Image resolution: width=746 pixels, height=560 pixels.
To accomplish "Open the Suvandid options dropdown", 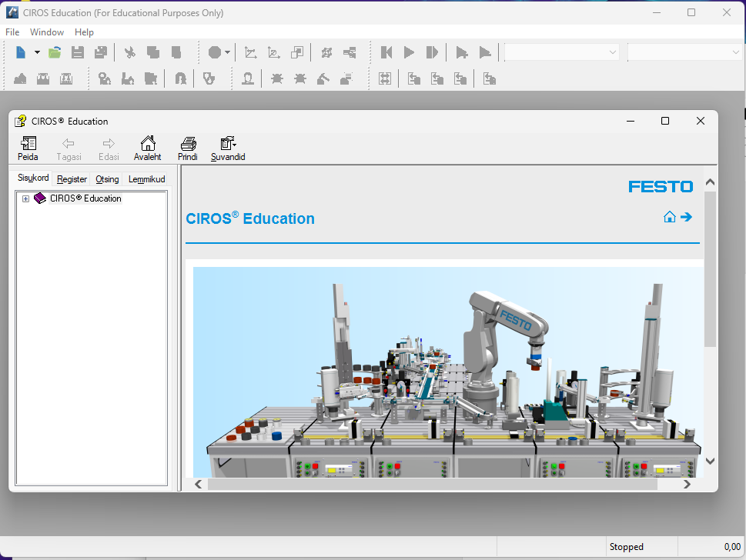I will pos(228,148).
